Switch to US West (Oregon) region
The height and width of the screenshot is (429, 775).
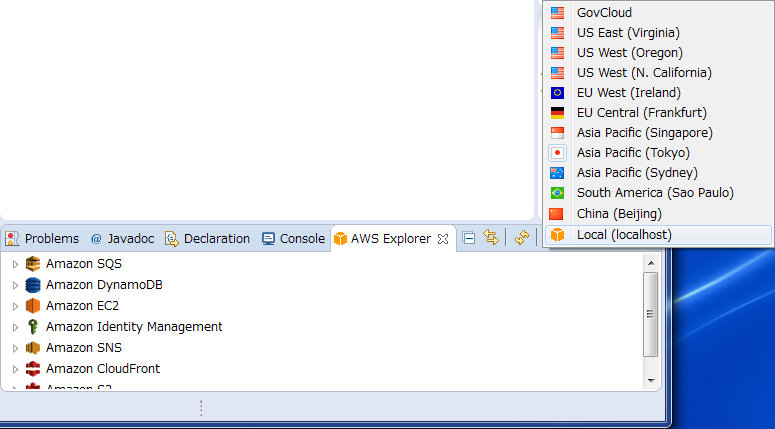click(658, 52)
